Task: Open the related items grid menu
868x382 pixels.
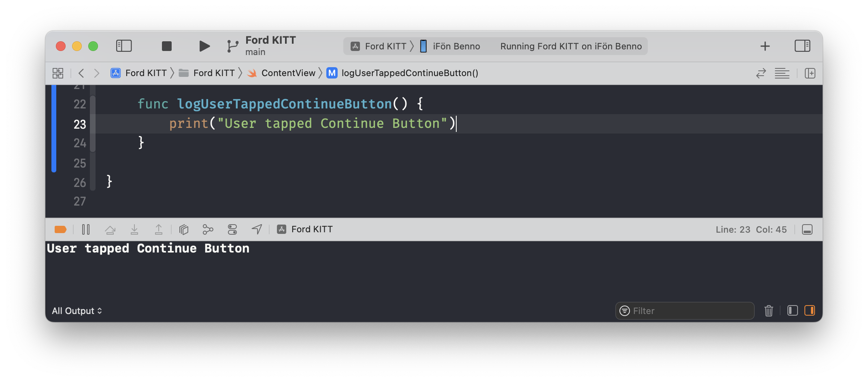Action: click(x=58, y=73)
